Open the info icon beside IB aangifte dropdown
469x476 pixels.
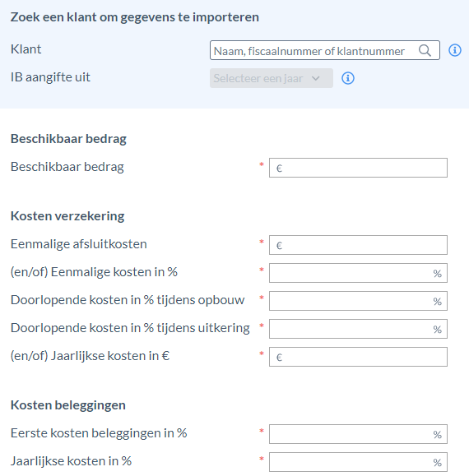348,78
